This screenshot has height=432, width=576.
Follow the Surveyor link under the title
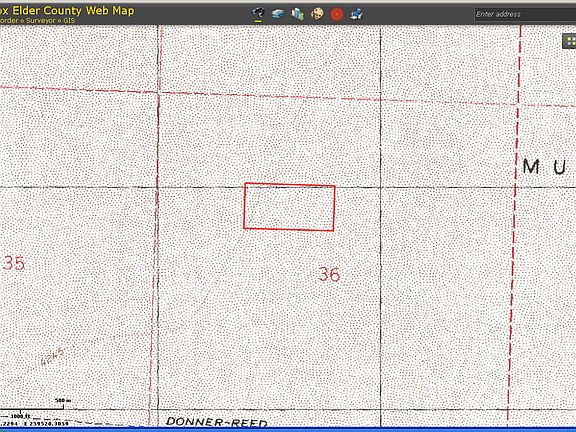tap(40, 21)
